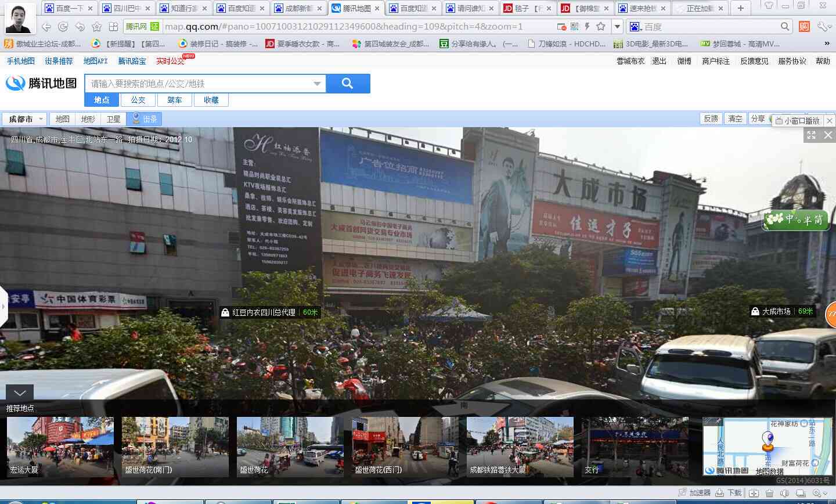836x504 pixels.
Task: Click the lightning speed-mode icon in address bar
Action: pyautogui.click(x=588, y=27)
